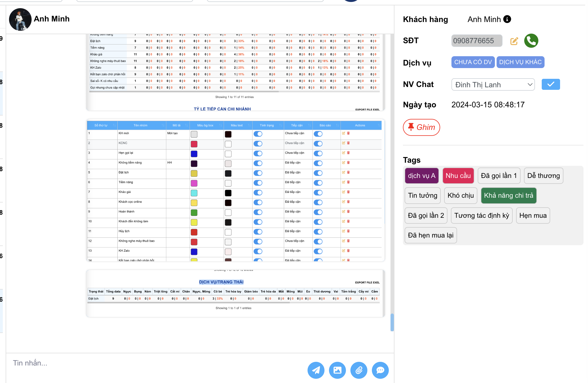Click Anh Minh's profile avatar
588x383 pixels.
pos(20,19)
